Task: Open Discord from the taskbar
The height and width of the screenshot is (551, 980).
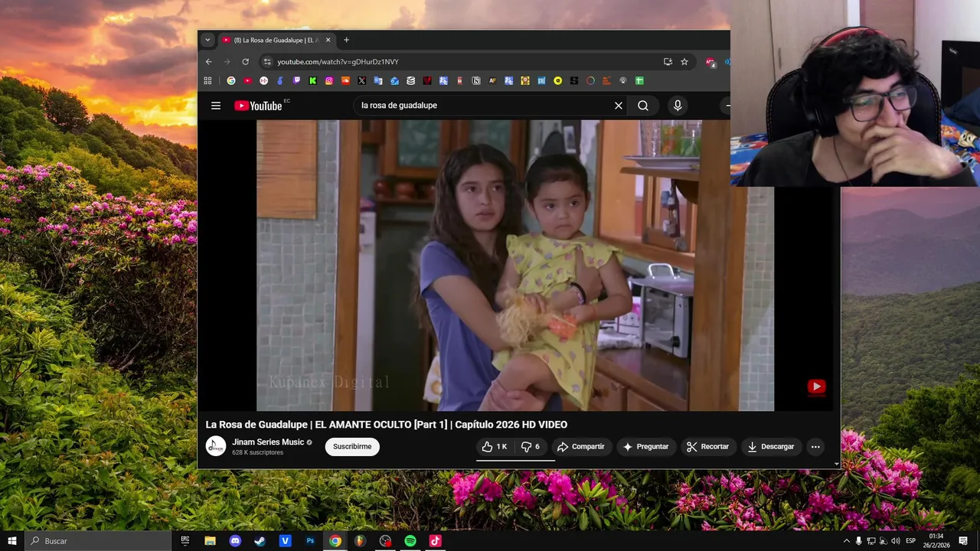Action: click(235, 540)
